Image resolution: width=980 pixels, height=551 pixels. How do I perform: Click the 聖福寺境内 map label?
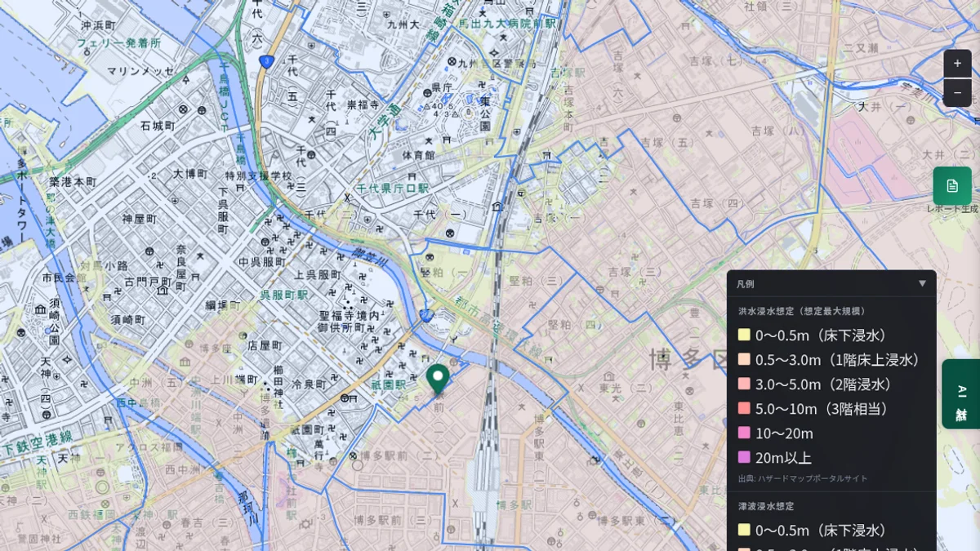[349, 314]
